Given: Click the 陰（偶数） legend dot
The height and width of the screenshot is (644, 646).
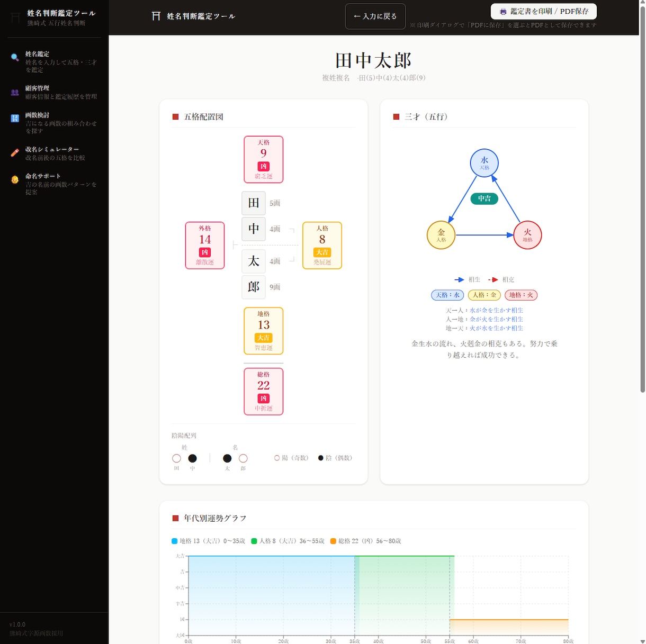Looking at the screenshot, I should point(321,458).
